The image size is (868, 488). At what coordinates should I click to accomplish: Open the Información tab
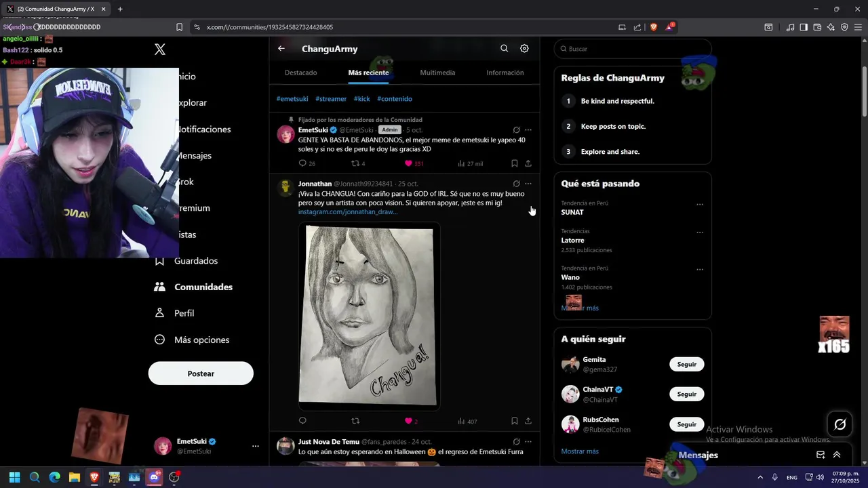505,73
